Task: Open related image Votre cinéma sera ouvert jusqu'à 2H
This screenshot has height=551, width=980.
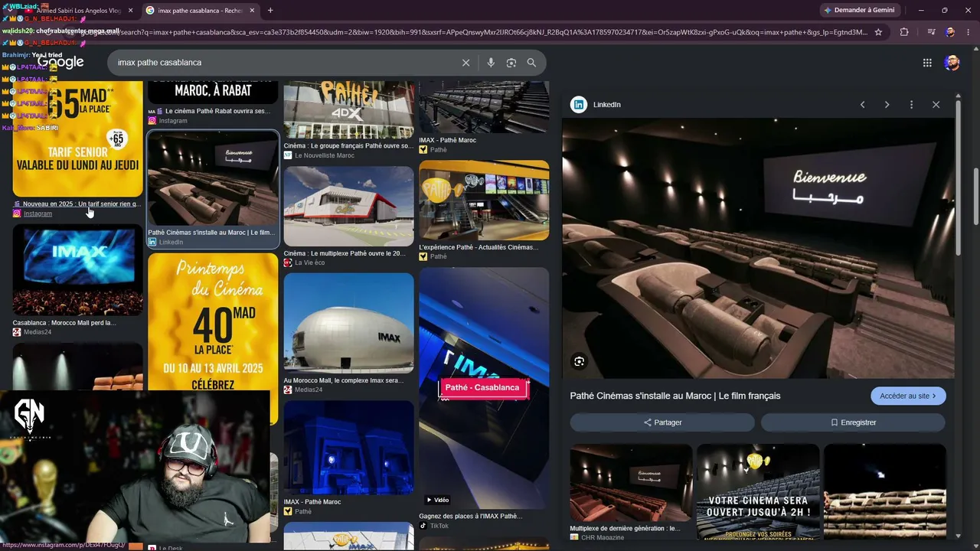Action: click(758, 491)
